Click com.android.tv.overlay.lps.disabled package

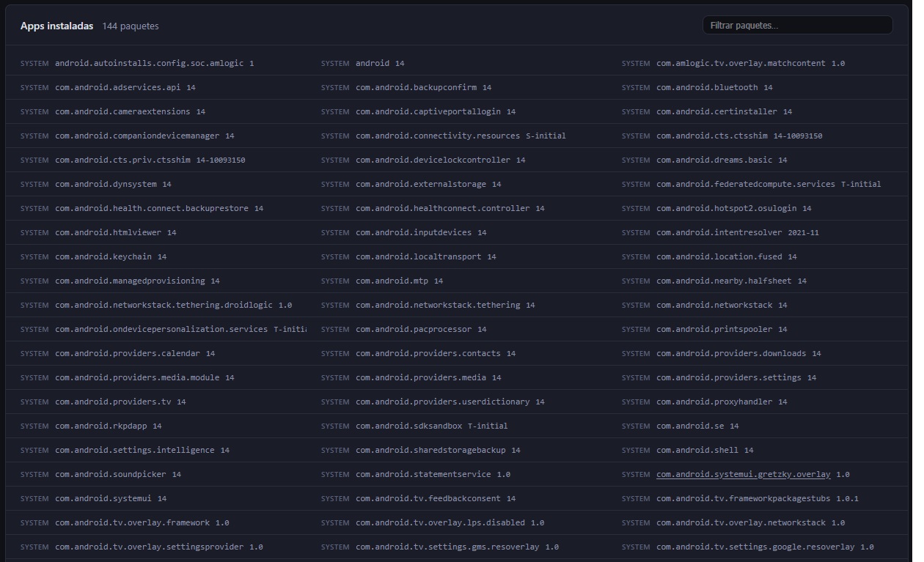[440, 522]
